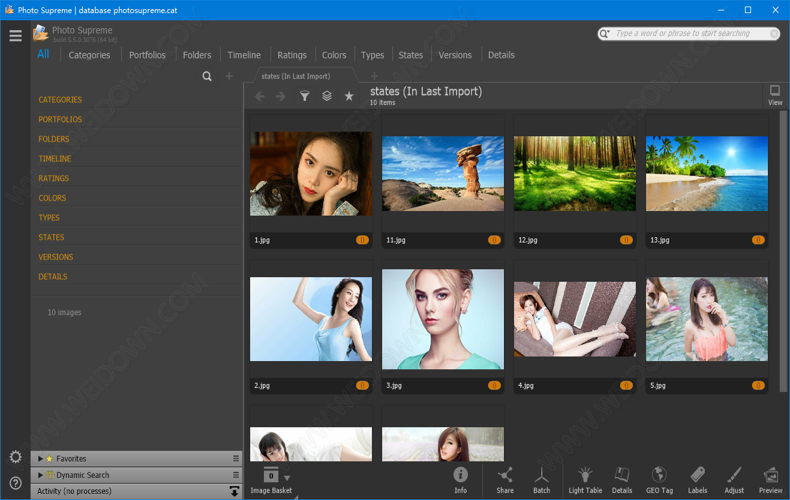Switch to the States tab
The image size is (790, 500).
click(411, 55)
